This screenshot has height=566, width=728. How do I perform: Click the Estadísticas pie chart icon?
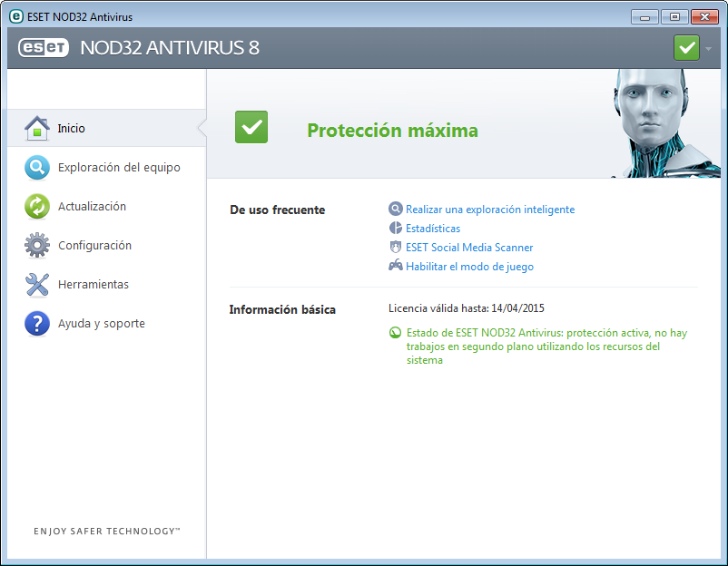396,228
